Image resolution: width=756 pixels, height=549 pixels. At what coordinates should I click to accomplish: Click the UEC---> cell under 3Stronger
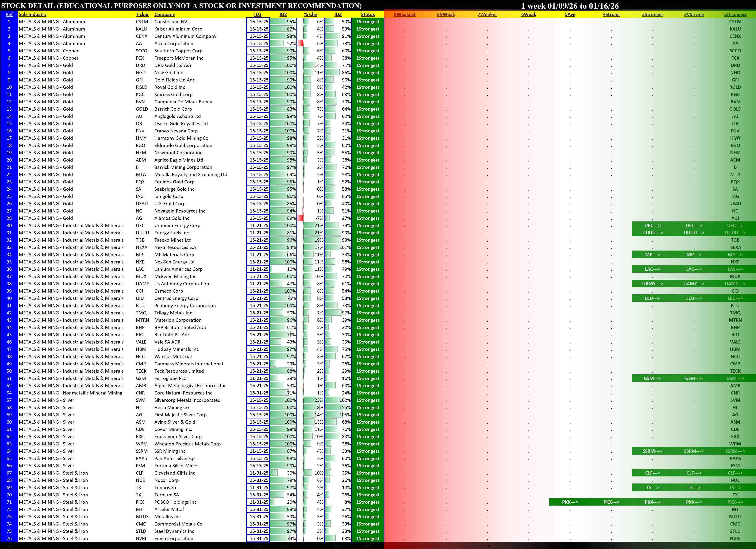(652, 225)
